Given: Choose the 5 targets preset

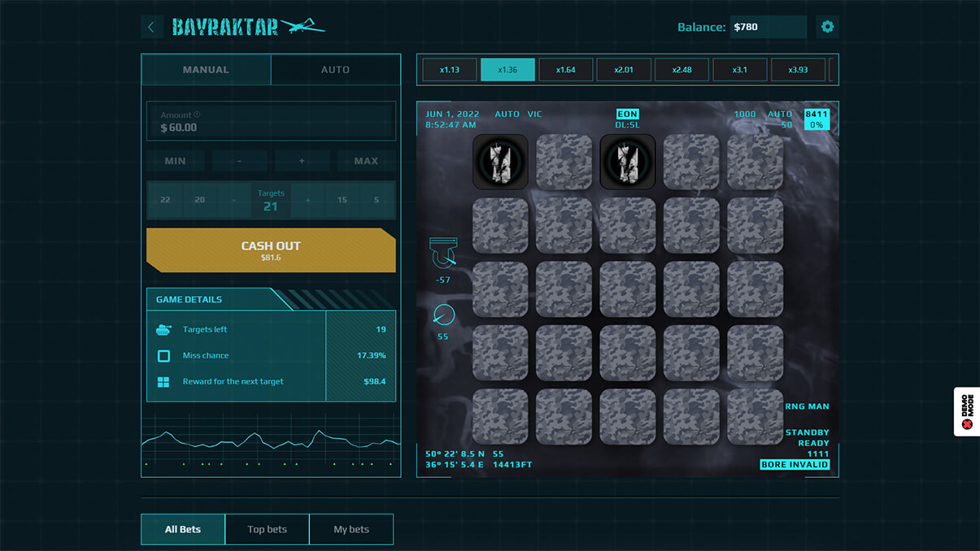Looking at the screenshot, I should coord(377,200).
